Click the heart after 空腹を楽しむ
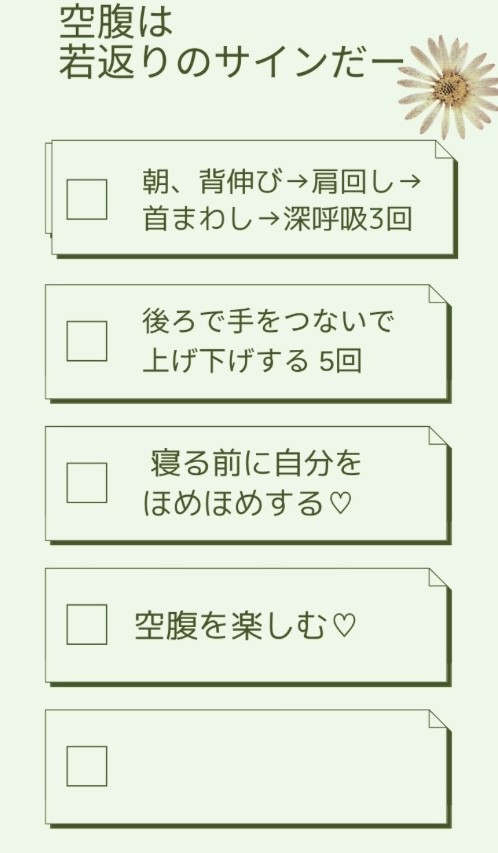The height and width of the screenshot is (853, 498). click(x=343, y=625)
